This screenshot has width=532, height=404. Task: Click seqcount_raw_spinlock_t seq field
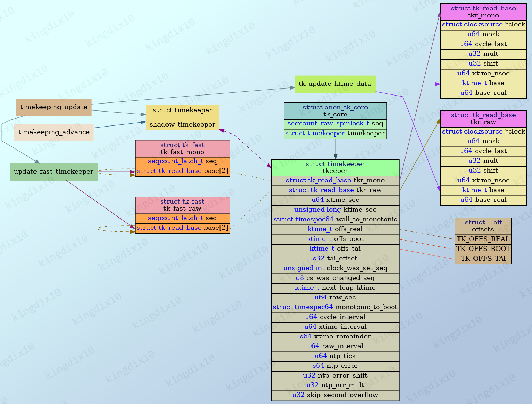pos(335,124)
